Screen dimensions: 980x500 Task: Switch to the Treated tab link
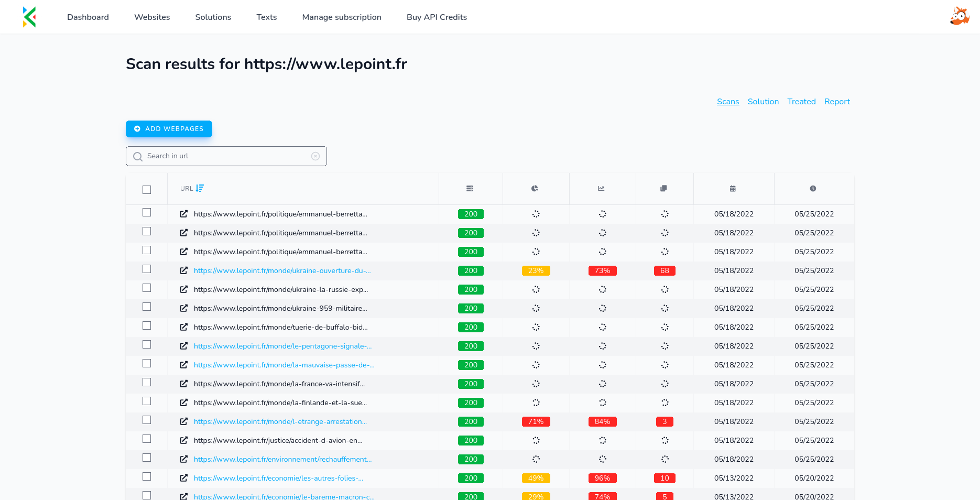[x=801, y=102]
